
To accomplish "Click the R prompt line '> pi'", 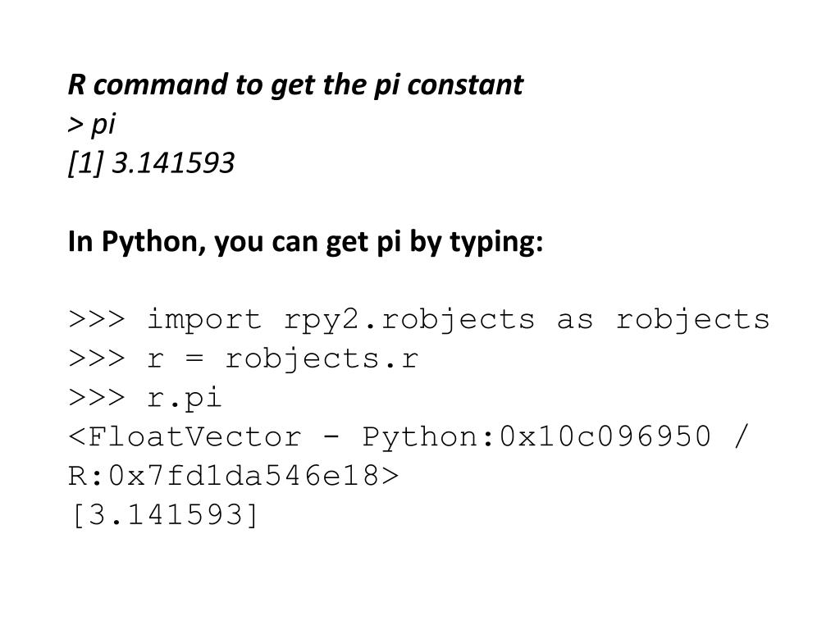I will [x=92, y=125].
